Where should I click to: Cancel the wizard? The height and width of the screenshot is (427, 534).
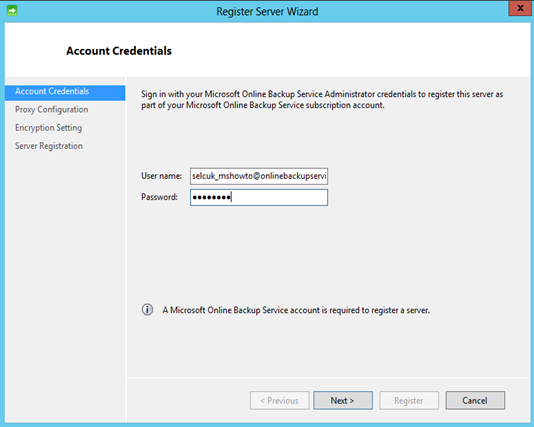click(475, 400)
